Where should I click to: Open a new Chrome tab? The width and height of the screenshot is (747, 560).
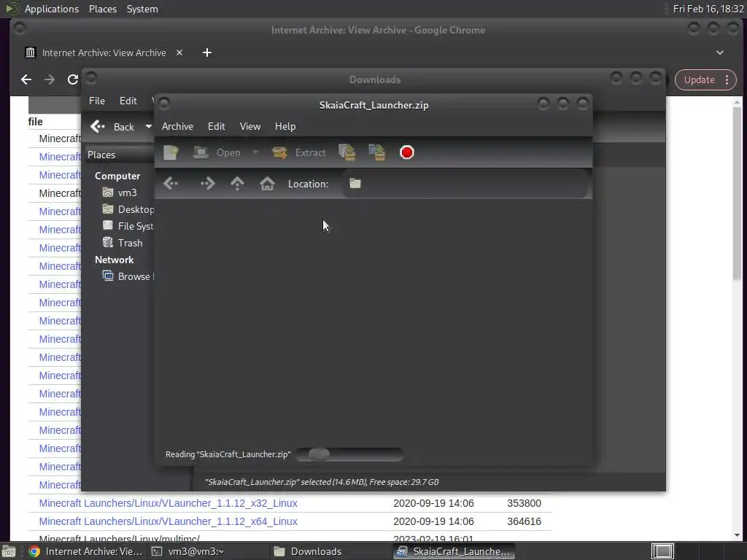(x=206, y=52)
